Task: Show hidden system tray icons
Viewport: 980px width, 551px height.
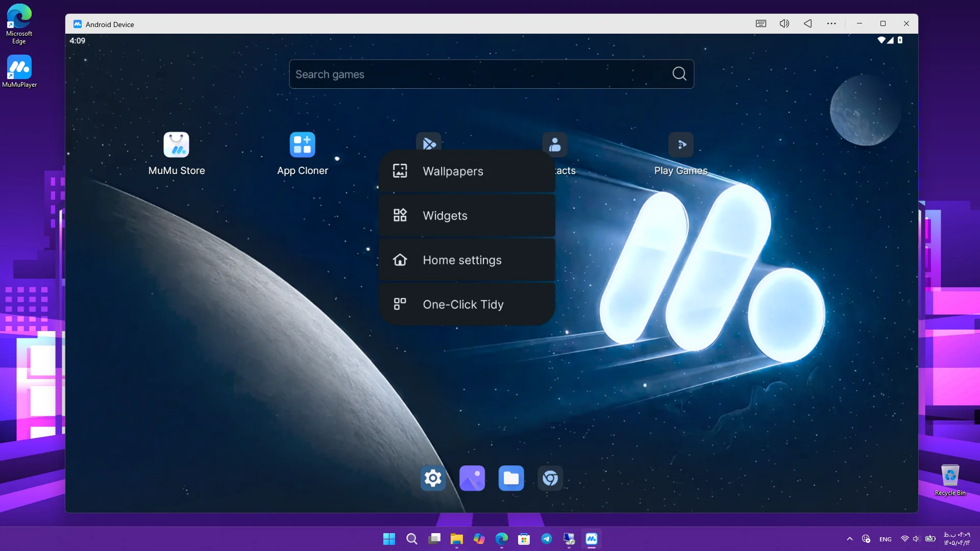Action: [850, 539]
